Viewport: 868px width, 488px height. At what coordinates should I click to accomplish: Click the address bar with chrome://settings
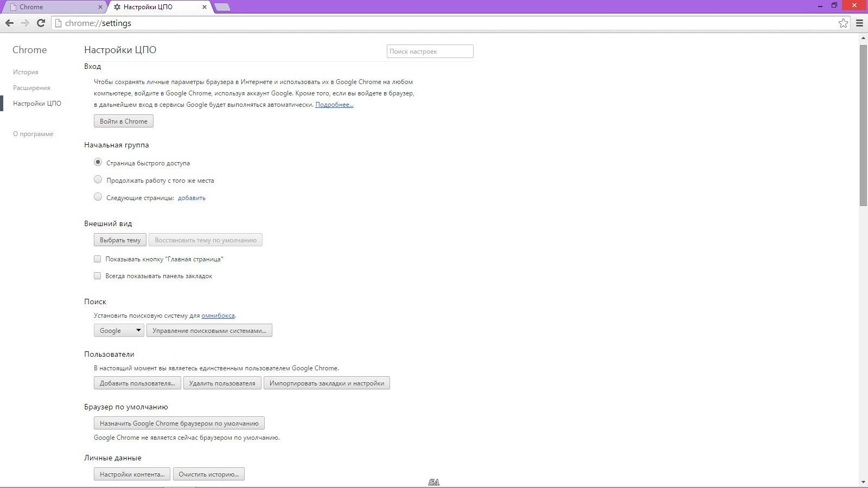pyautogui.click(x=450, y=23)
